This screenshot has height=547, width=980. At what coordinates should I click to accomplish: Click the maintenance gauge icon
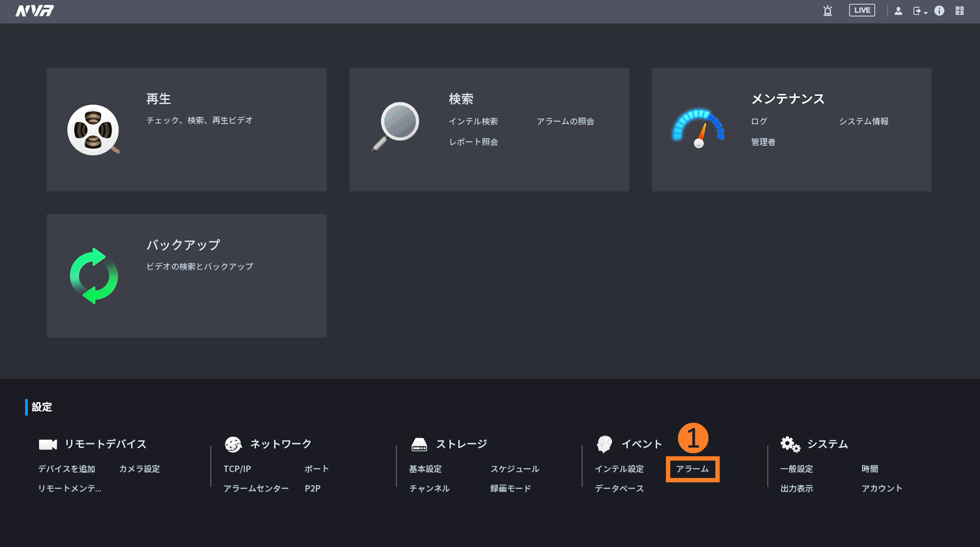[x=698, y=128]
